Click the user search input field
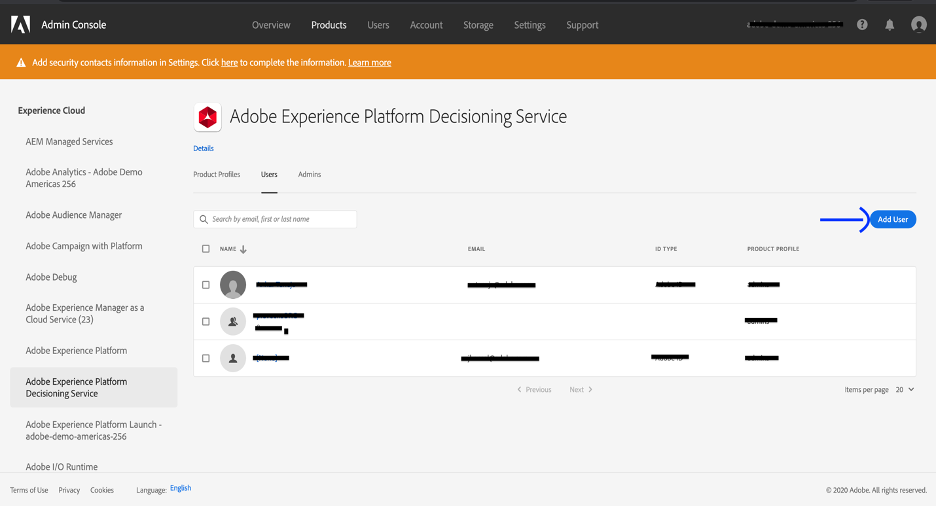Viewport: 936px width, 506px height. coord(275,219)
